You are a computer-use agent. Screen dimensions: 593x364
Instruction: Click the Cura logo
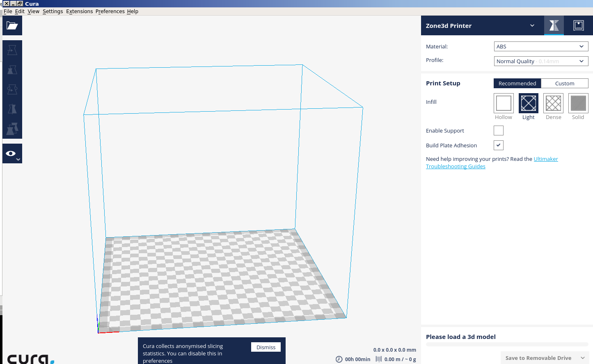tap(31, 359)
